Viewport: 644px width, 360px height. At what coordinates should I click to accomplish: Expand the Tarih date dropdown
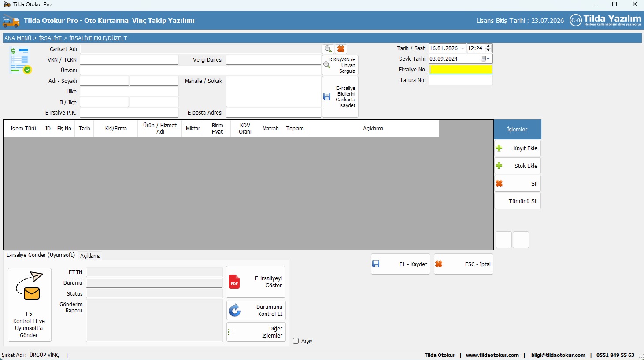point(463,48)
